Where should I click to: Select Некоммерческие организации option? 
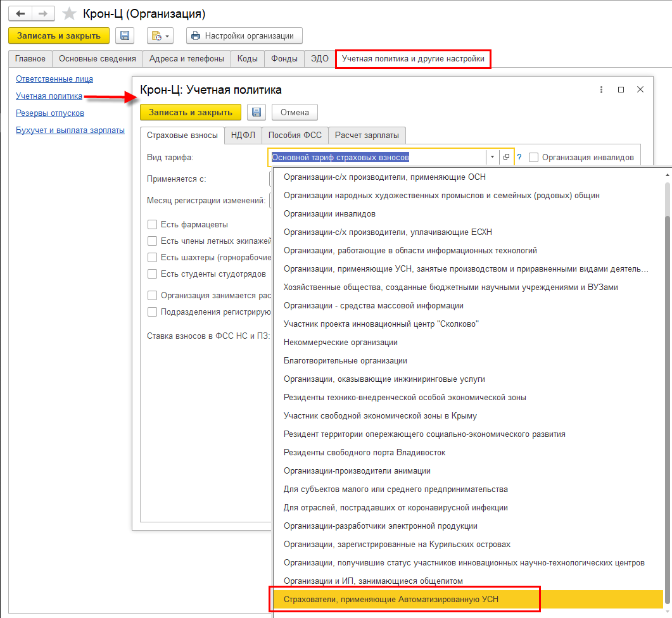pos(469,343)
